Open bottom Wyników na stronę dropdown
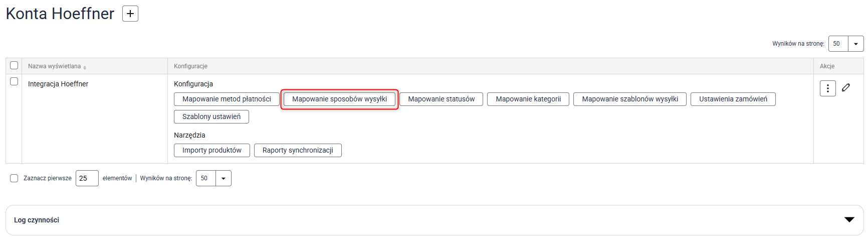 223,178
